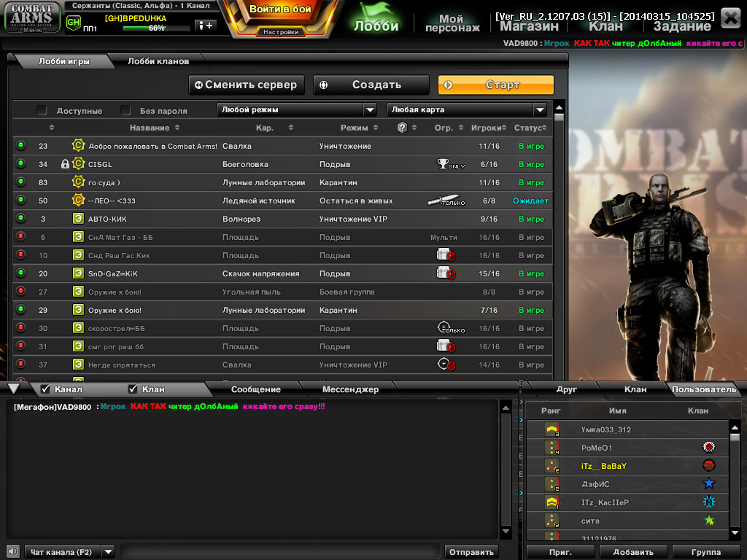Viewport: 747px width, 560px height.
Task: Uncheck the Клан chat checkbox
Action: [x=133, y=389]
